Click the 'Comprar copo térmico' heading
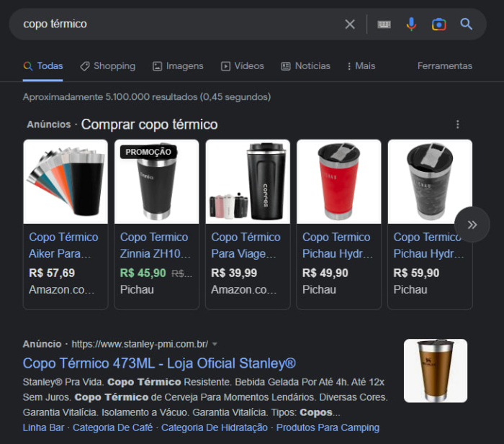 pyautogui.click(x=150, y=124)
